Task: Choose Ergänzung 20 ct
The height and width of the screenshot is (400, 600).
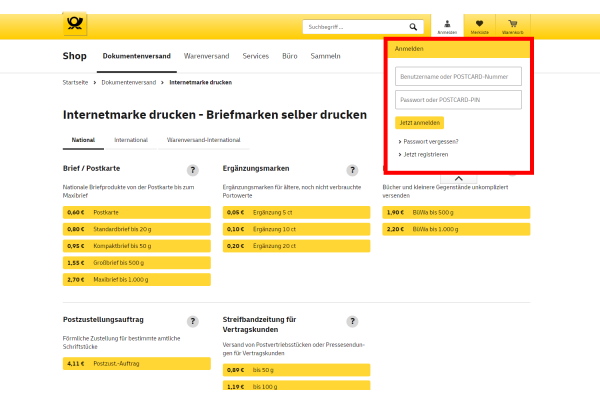Action: pos(297,246)
